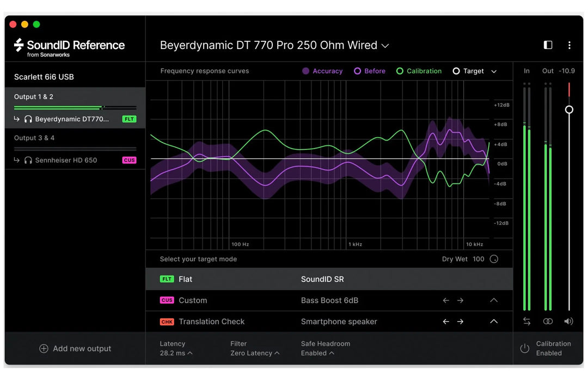
Task: Click the swap channels arrows icon
Action: tap(527, 321)
